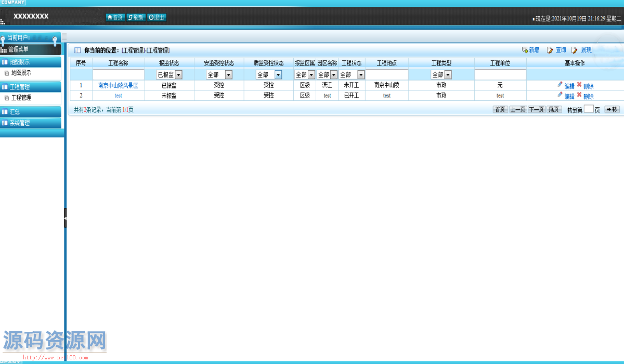Open the 安监受控状态 filter dropdown

coord(219,75)
